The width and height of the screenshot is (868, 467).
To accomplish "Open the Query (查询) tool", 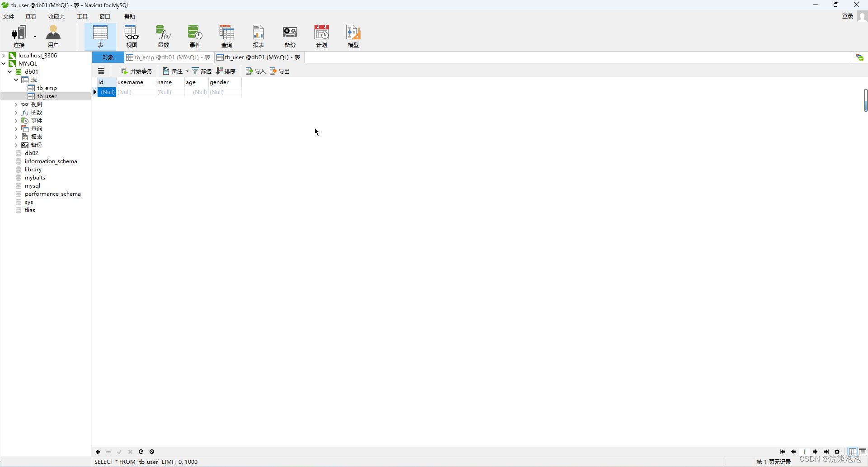I will (227, 36).
